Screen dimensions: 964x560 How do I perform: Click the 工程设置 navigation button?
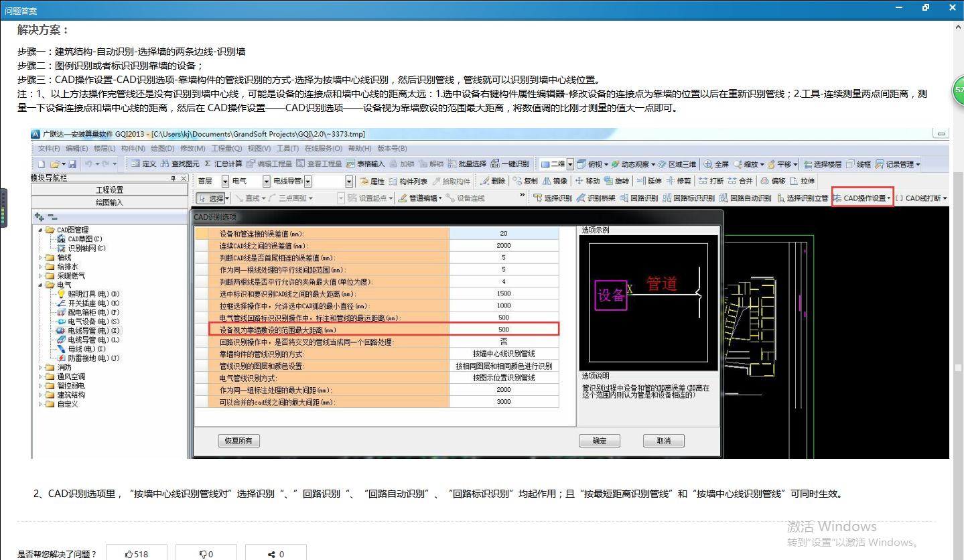coord(110,190)
